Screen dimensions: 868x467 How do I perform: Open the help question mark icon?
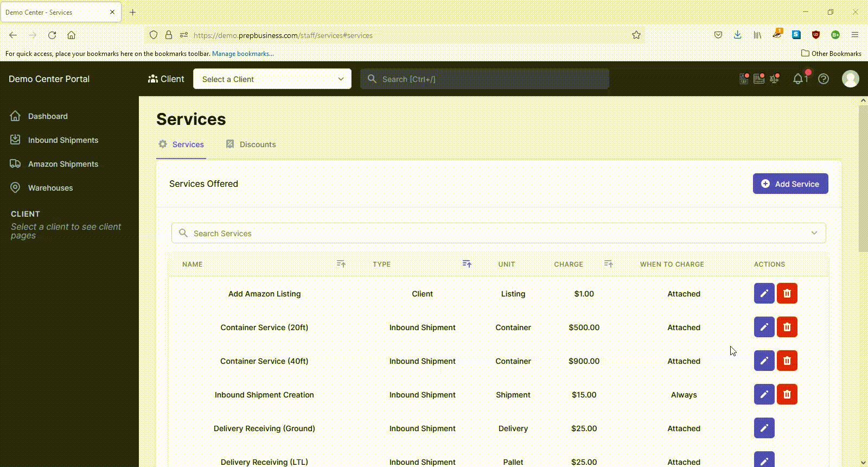tap(824, 79)
